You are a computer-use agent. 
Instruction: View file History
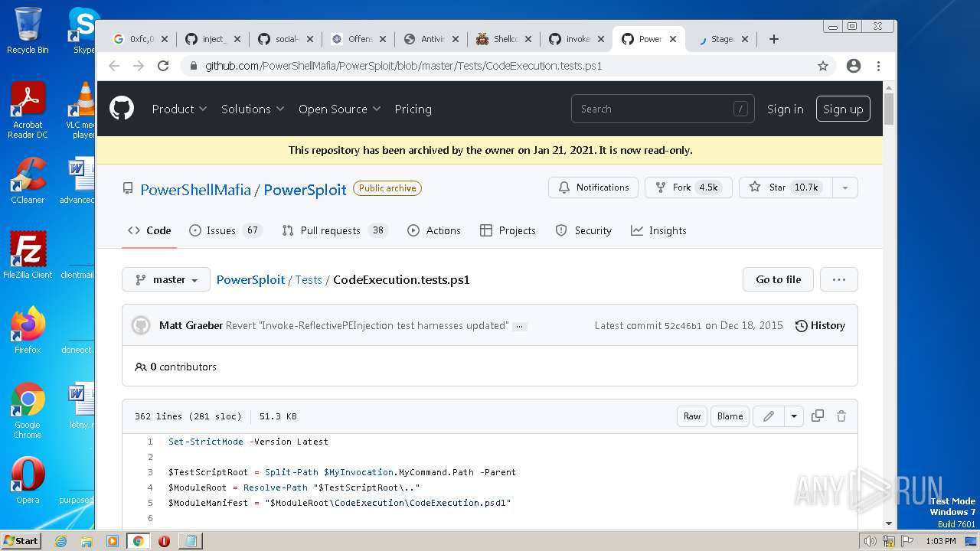[820, 325]
